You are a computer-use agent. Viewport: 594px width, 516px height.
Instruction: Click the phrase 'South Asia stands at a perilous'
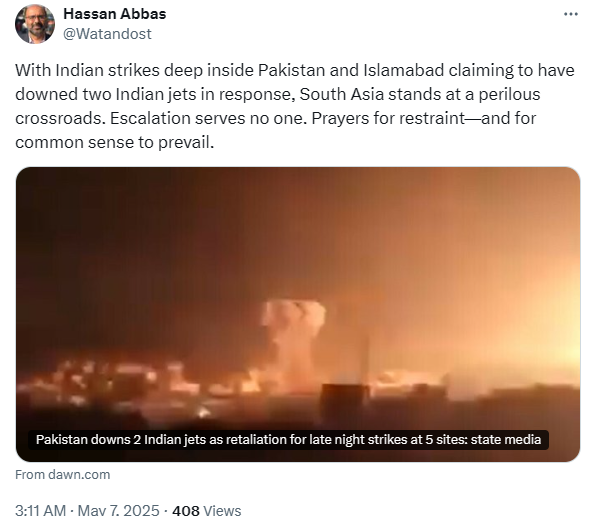pyautogui.click(x=420, y=94)
